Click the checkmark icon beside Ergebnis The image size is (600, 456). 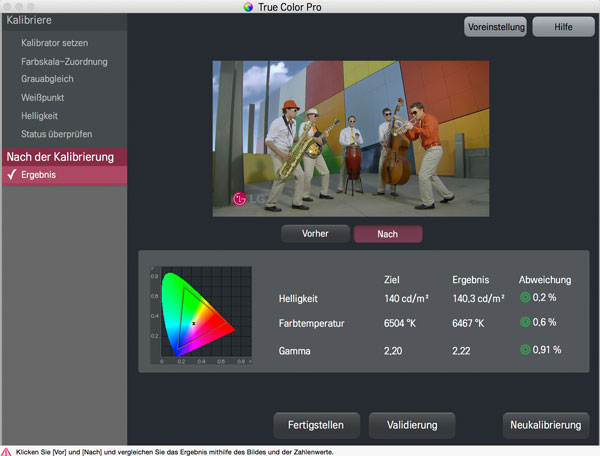pyautogui.click(x=11, y=175)
